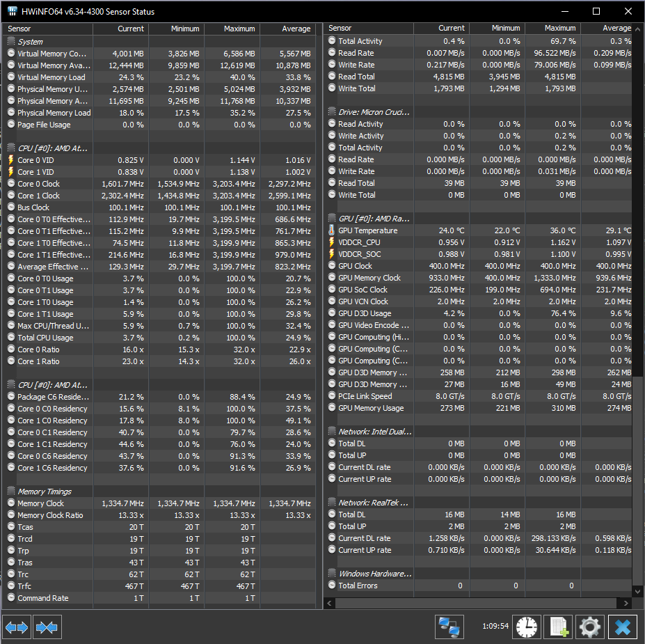Click the Total Errors sensor icon
This screenshot has width=645, height=644.
click(332, 585)
